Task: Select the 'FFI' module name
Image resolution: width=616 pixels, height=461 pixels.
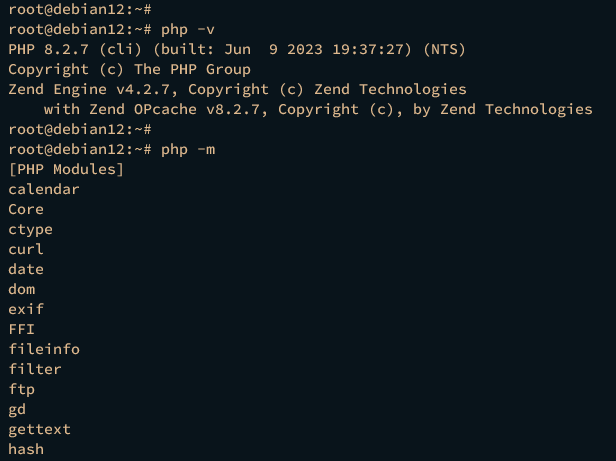Action: point(22,329)
